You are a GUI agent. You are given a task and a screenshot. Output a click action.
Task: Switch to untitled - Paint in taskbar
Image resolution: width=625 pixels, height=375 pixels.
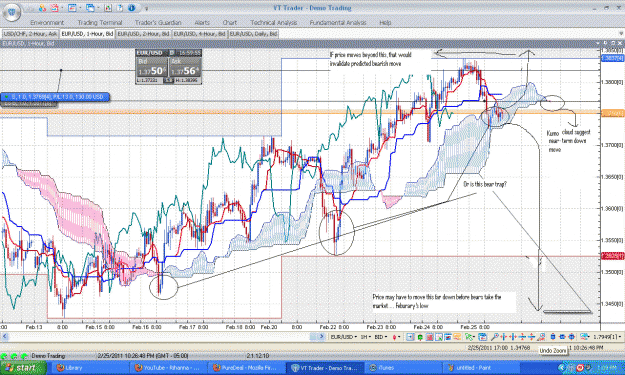(x=482, y=368)
